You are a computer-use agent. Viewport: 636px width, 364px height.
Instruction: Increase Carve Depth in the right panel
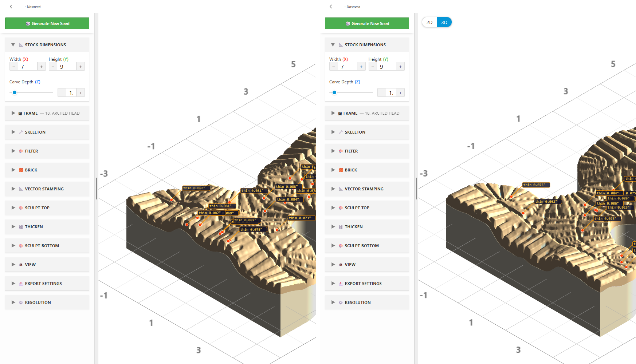pos(400,93)
